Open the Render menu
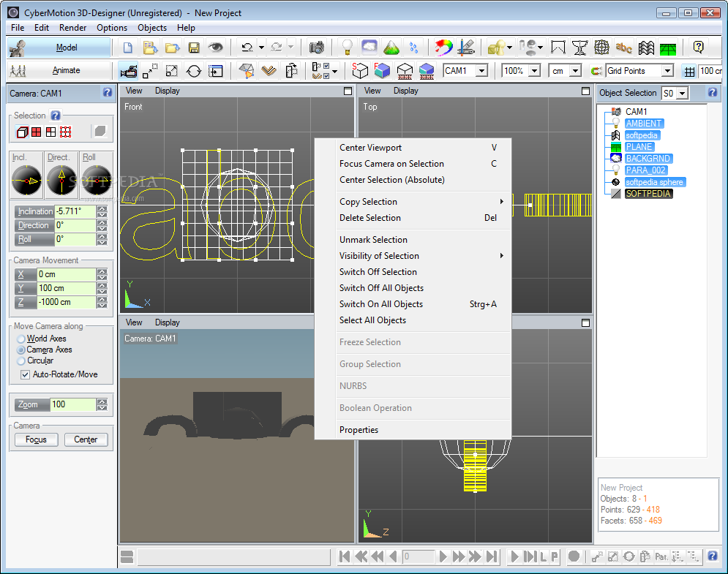This screenshot has height=574, width=728. (x=73, y=28)
